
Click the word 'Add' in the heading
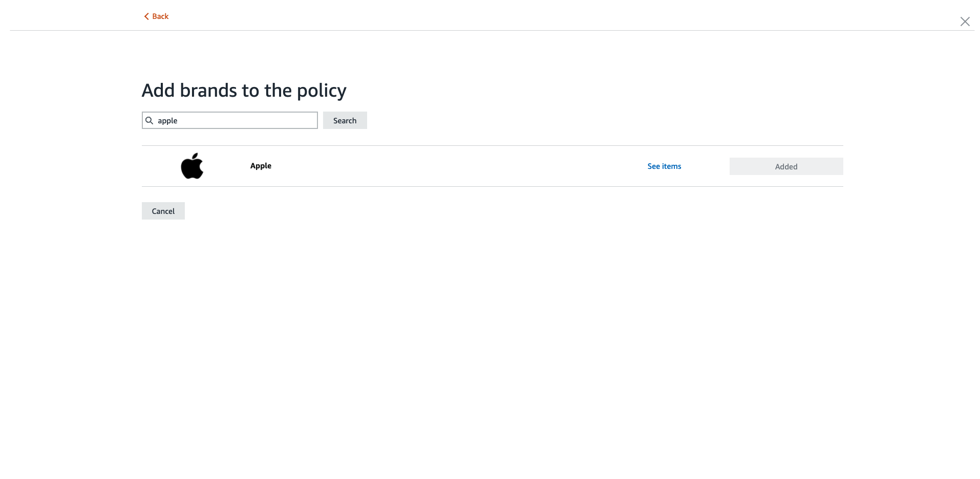(x=158, y=91)
